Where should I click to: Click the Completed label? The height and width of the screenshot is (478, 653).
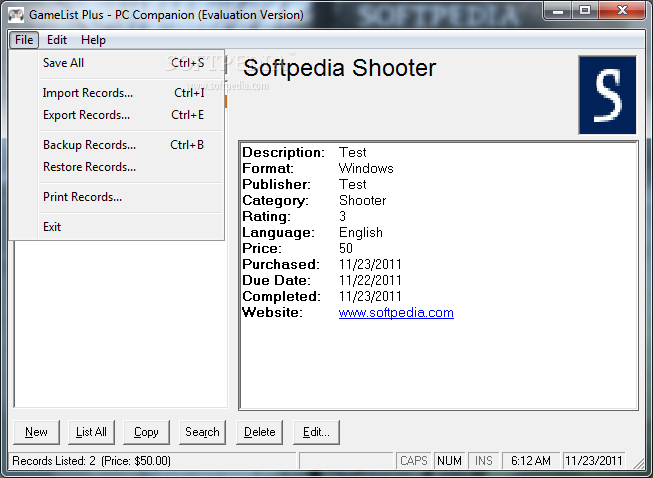coord(282,296)
